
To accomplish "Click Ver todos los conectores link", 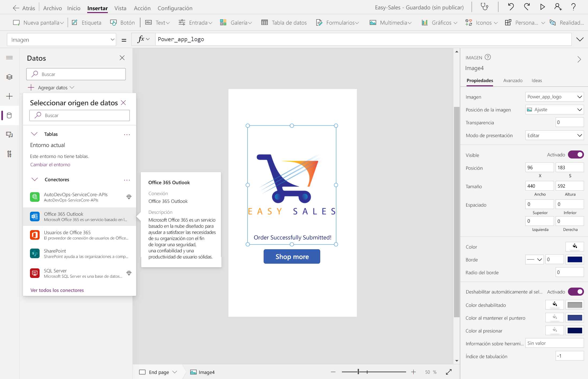I will [x=57, y=290].
